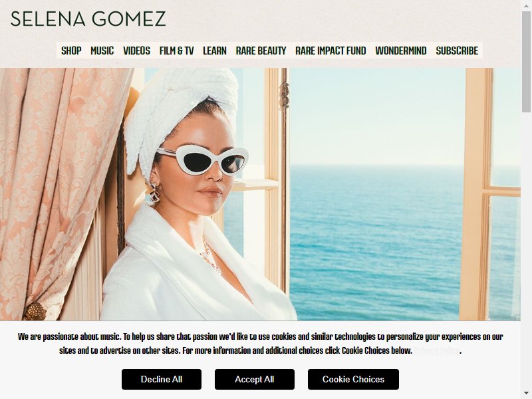The width and height of the screenshot is (532, 399).
Task: Open the Learn navigation link
Action: click(215, 51)
